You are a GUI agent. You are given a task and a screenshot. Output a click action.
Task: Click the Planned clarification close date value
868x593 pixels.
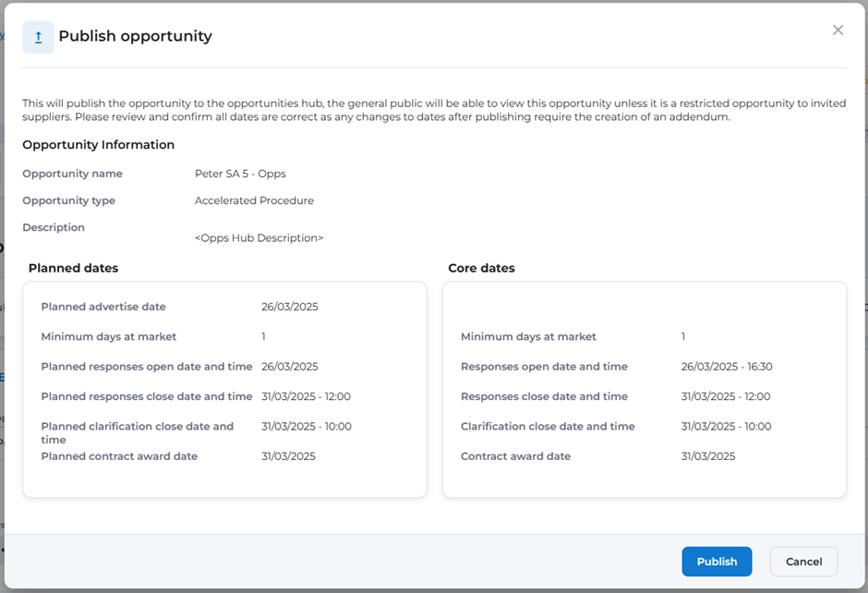click(306, 427)
